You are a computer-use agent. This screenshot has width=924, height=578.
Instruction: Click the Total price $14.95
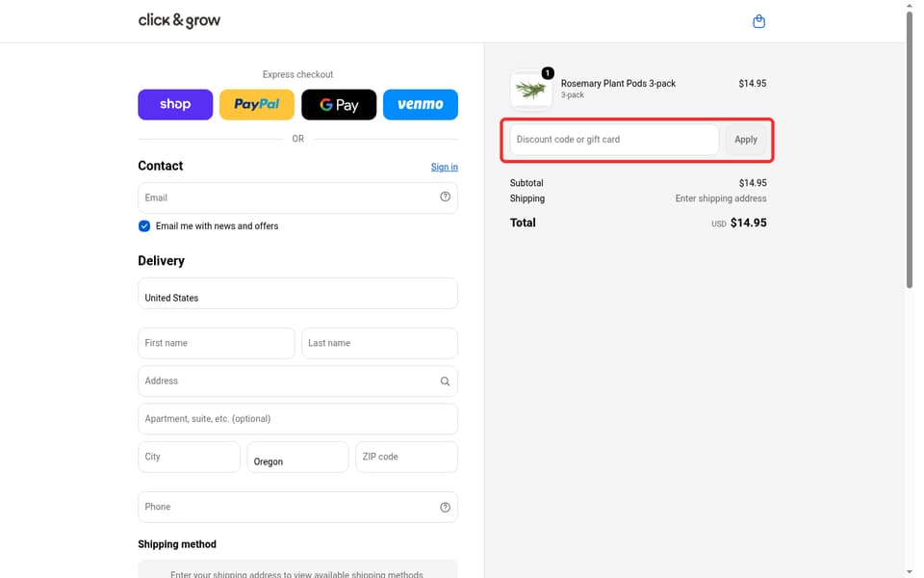tap(749, 223)
